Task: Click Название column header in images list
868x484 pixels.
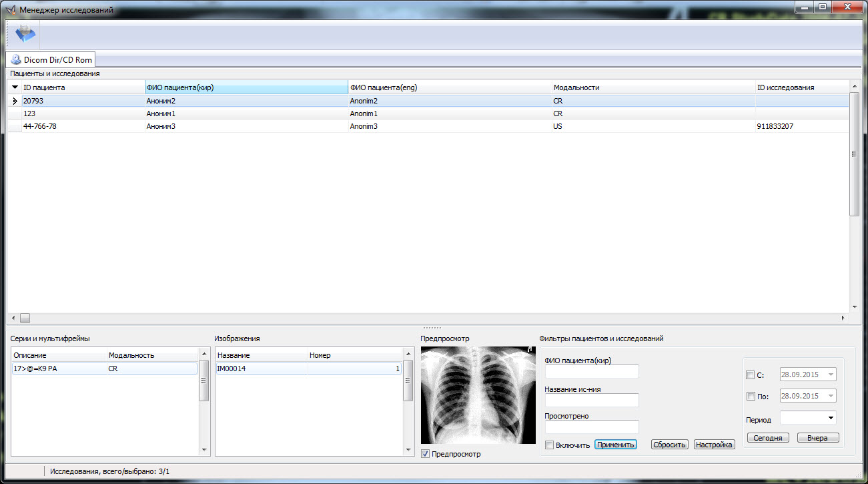Action: (x=262, y=355)
